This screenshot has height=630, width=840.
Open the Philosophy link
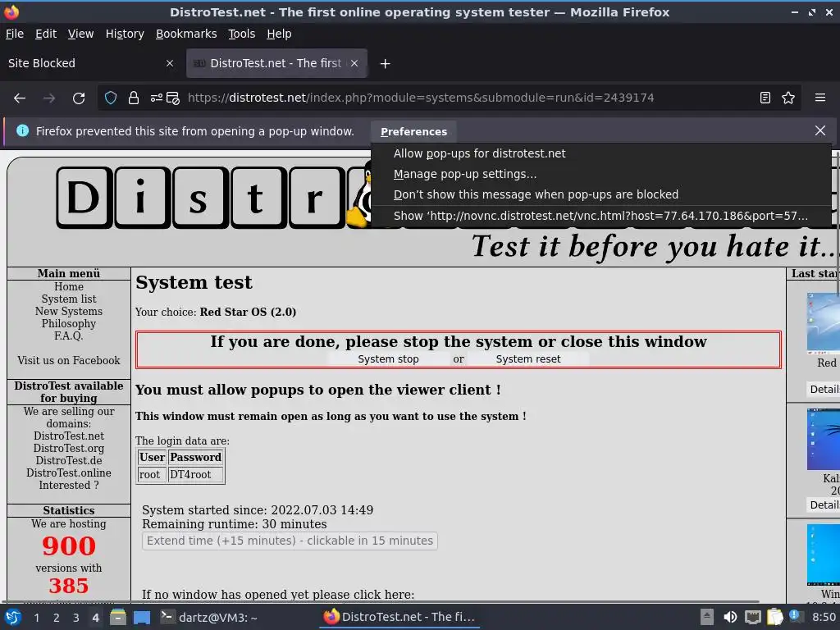click(x=69, y=323)
